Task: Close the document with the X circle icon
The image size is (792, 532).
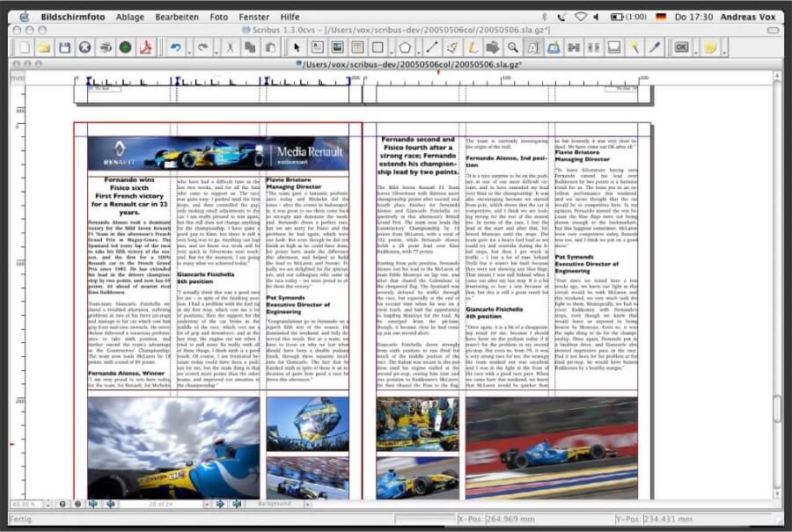Action: [84, 48]
